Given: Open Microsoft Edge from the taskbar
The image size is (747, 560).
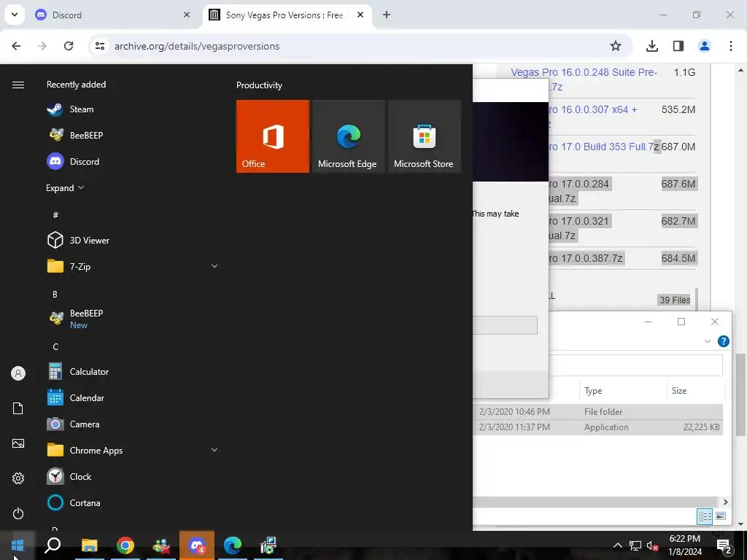Looking at the screenshot, I should click(x=233, y=545).
